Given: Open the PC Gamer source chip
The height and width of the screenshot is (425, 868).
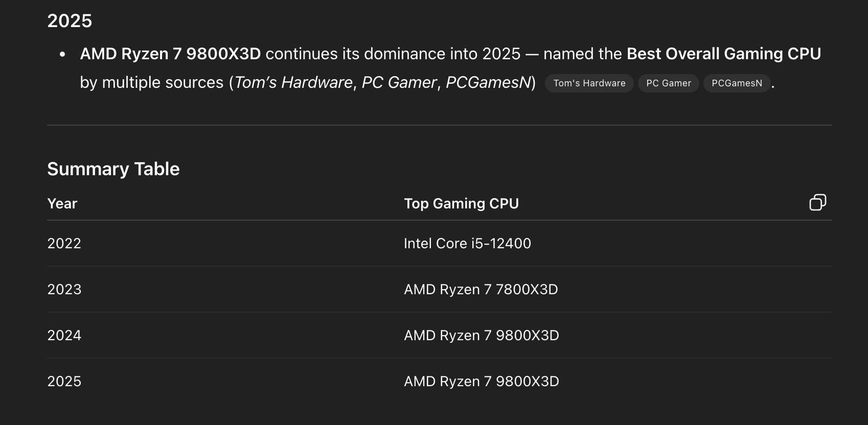Looking at the screenshot, I should (x=669, y=83).
